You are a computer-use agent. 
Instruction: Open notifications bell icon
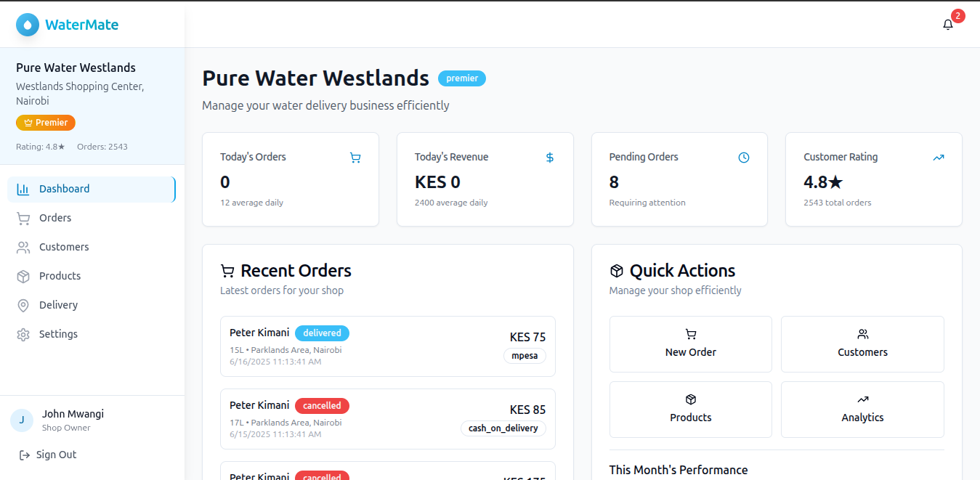948,25
